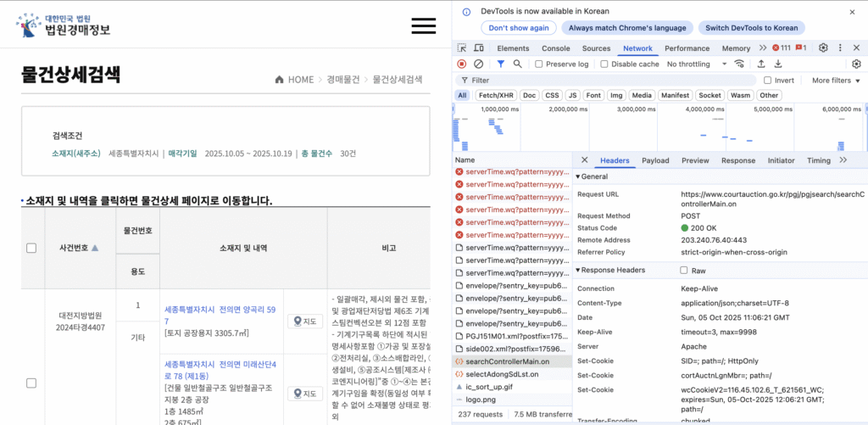Click the Export HAR download icon
The height and width of the screenshot is (425, 868).
click(x=777, y=64)
